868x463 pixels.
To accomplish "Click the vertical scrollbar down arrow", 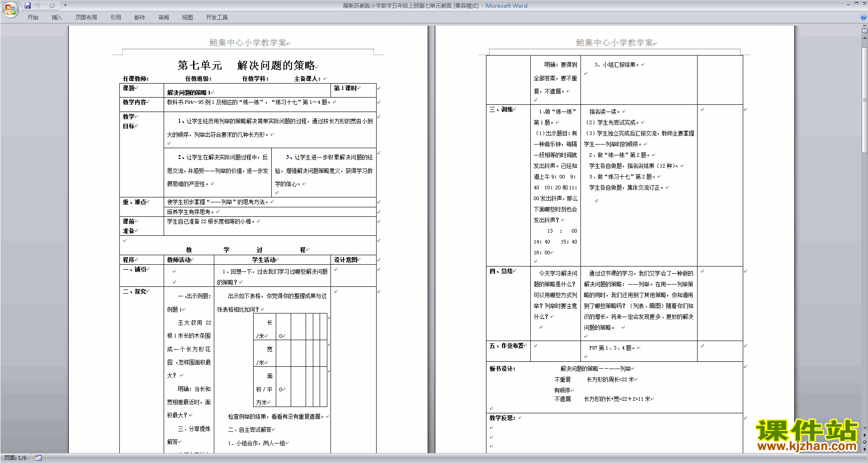I will tap(865, 428).
